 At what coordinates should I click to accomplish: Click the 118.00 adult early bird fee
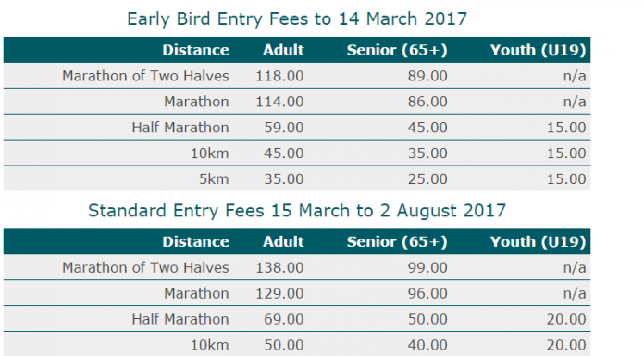point(279,76)
